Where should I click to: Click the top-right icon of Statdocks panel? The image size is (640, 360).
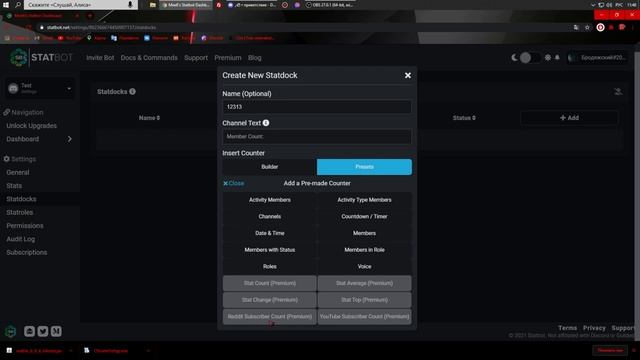click(618, 92)
